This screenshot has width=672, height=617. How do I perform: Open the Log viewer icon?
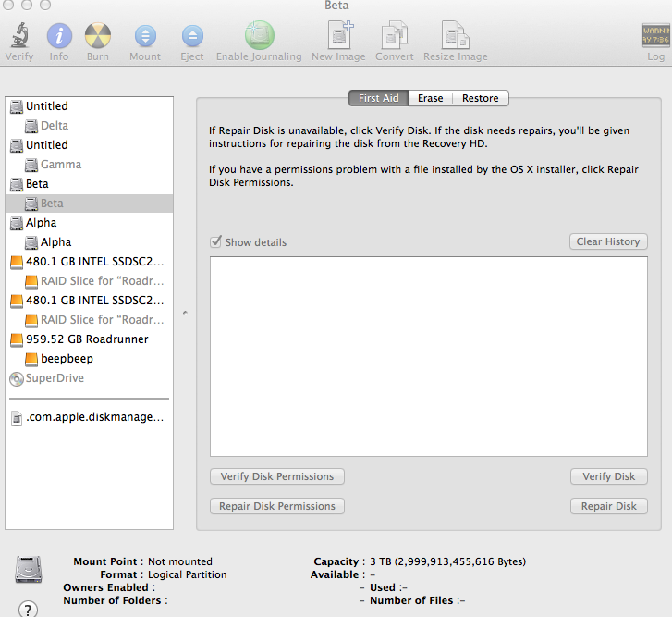click(655, 35)
